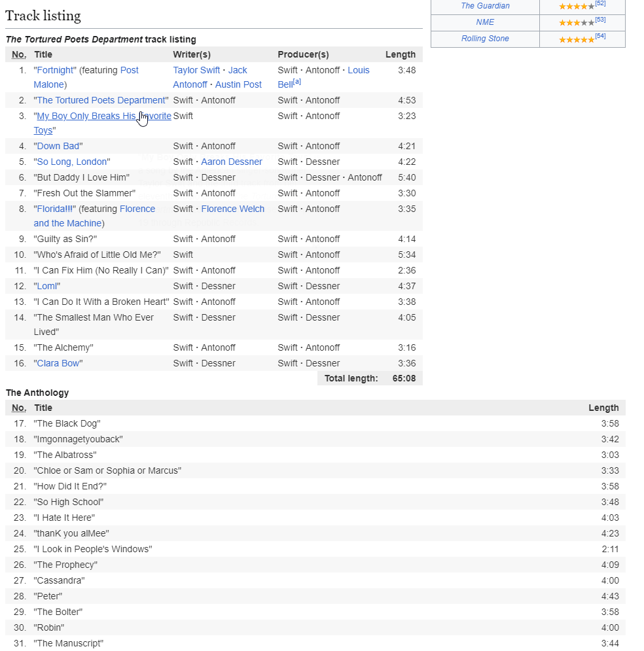This screenshot has height=651, width=644.
Task: Click "I Hate It Here" track title
Action: point(64,518)
